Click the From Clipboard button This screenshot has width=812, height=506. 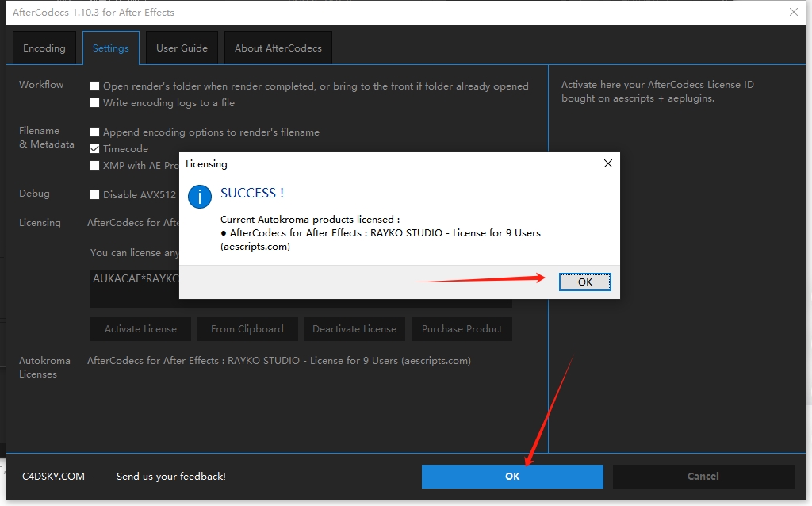[247, 329]
